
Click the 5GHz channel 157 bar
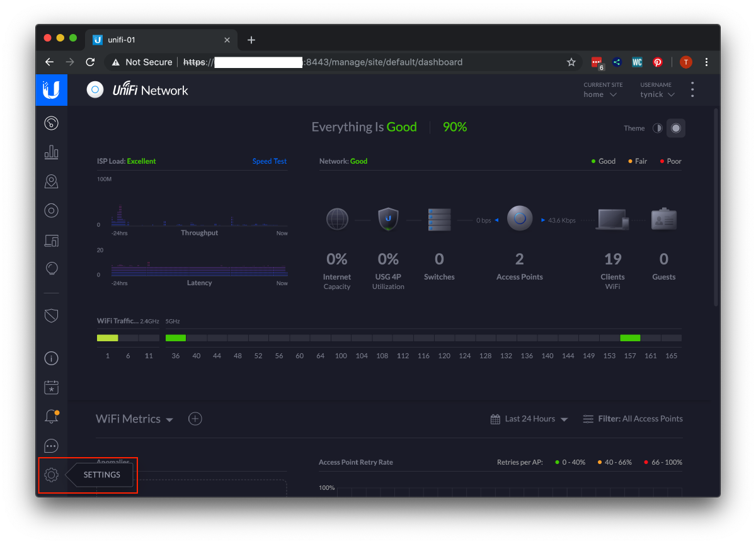(x=630, y=338)
